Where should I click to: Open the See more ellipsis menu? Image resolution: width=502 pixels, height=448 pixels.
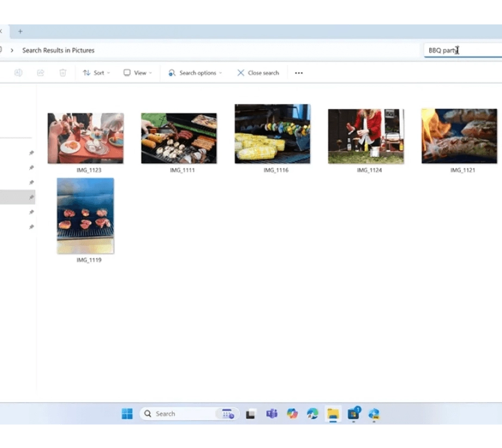tap(299, 73)
